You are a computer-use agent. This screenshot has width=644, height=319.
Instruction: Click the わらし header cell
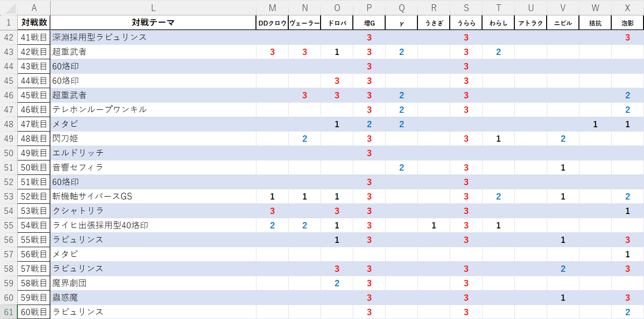pyautogui.click(x=498, y=23)
